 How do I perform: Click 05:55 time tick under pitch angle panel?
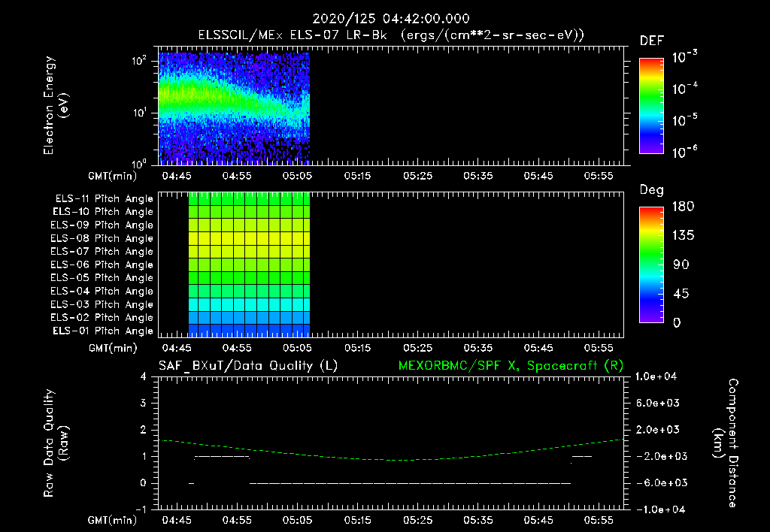click(x=599, y=348)
